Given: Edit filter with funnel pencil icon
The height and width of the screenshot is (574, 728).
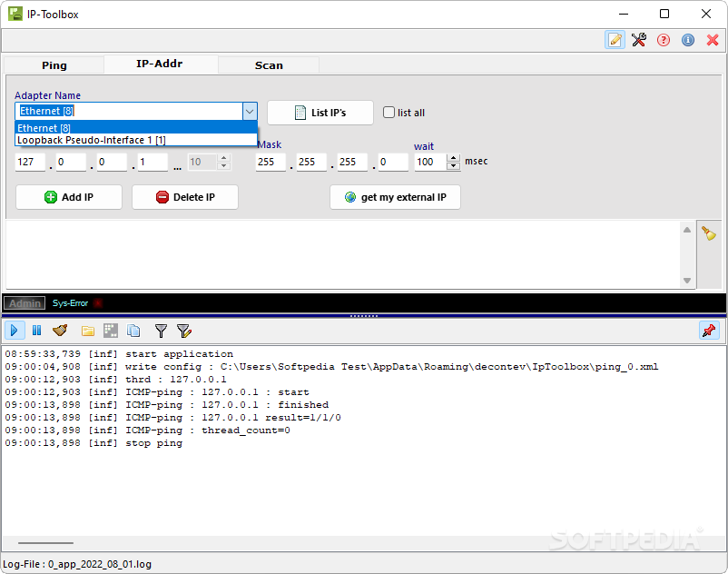Looking at the screenshot, I should [x=184, y=331].
